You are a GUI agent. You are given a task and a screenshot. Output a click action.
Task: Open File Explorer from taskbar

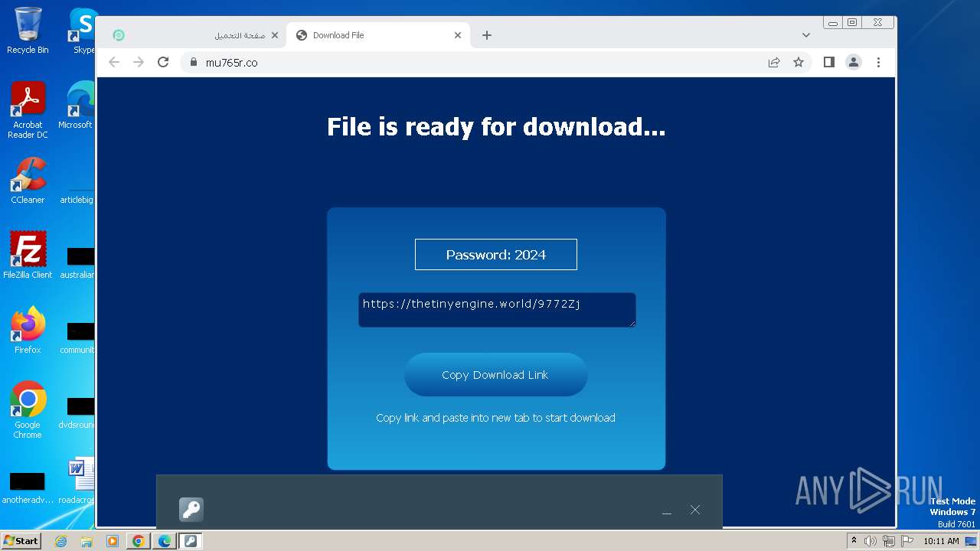point(87,541)
